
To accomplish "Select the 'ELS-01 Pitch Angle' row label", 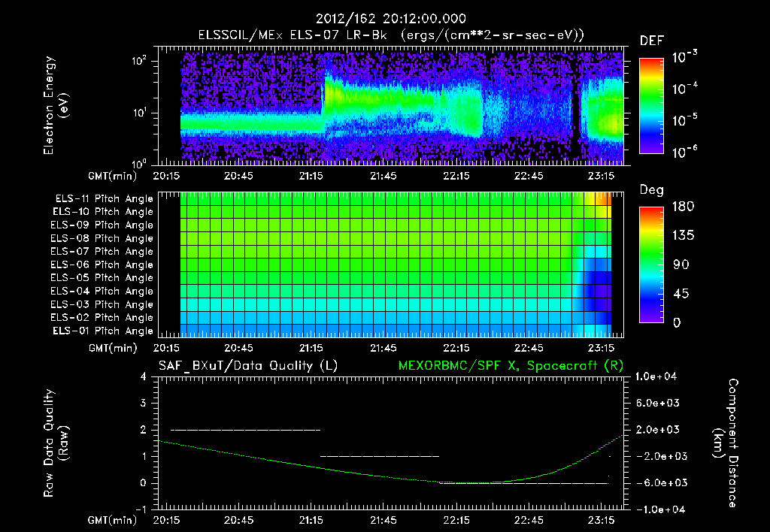I will (103, 331).
